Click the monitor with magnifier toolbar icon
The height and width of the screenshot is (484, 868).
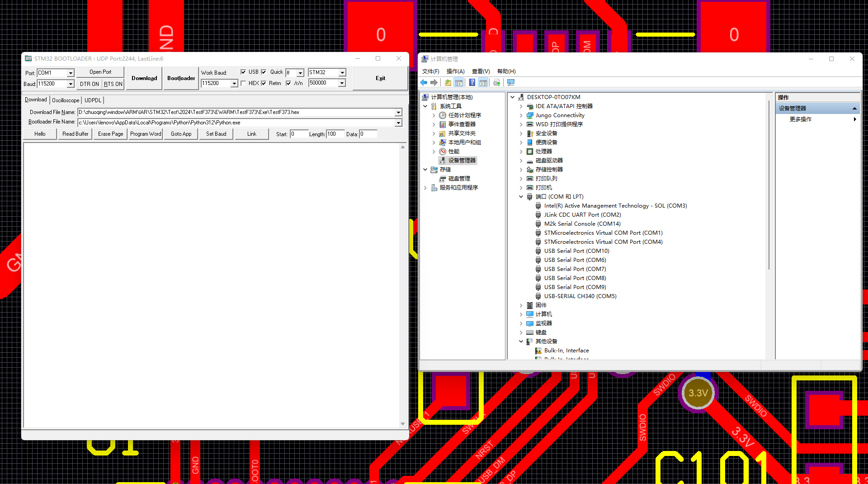pyautogui.click(x=511, y=82)
